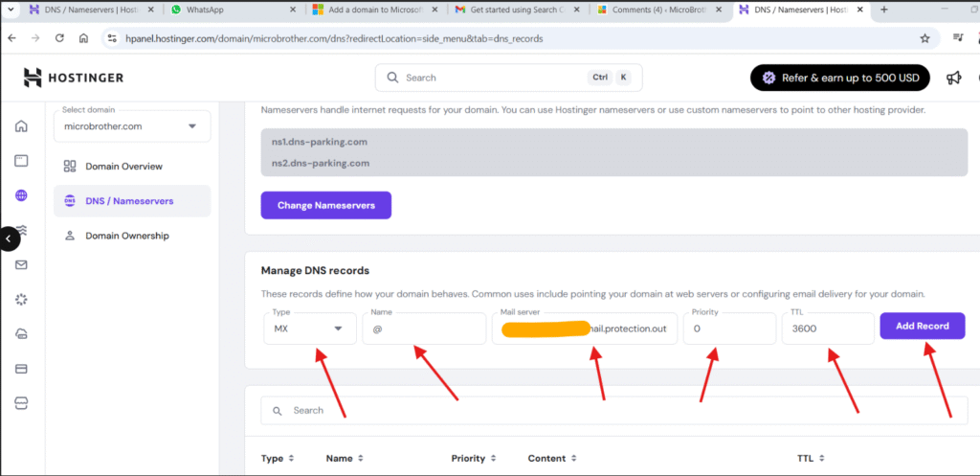Click the Priority input field
Image resolution: width=980 pixels, height=476 pixels.
point(728,329)
